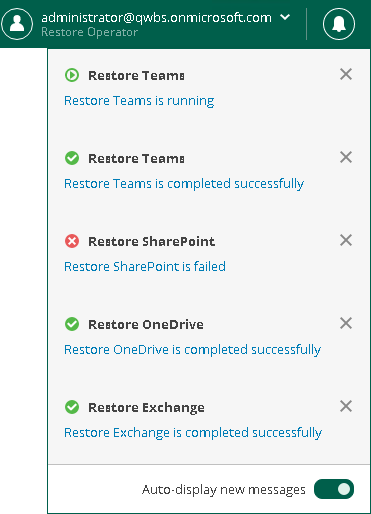Dismiss the running Restore Teams notification
Viewport: 371px width, 514px height.
[346, 74]
